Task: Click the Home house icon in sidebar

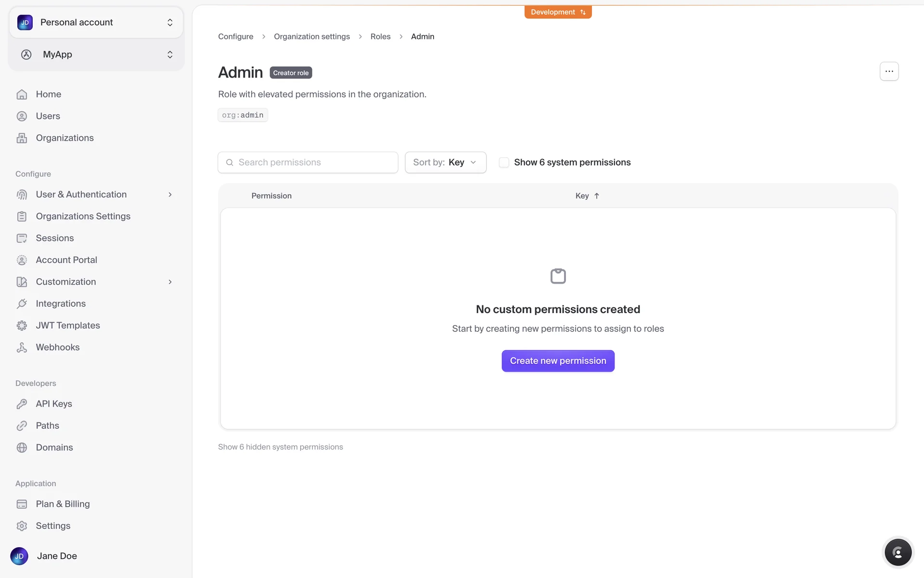Action: click(22, 94)
